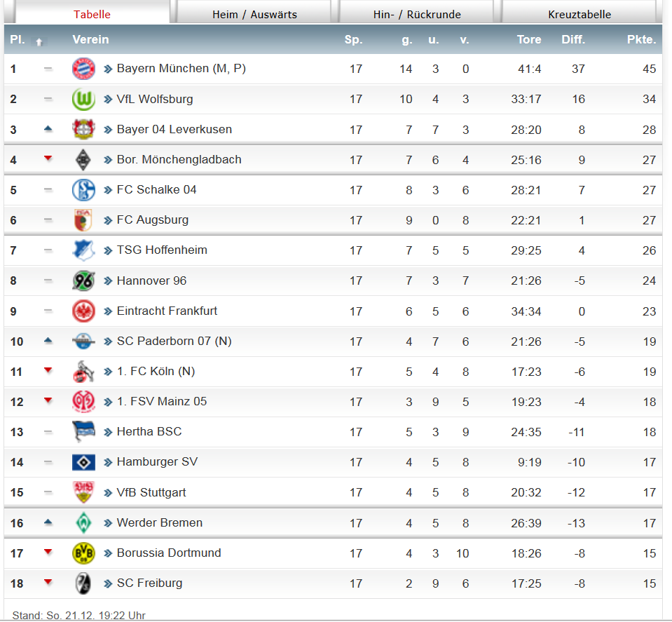Click the VfL Wolfsburg logo icon

(83, 99)
